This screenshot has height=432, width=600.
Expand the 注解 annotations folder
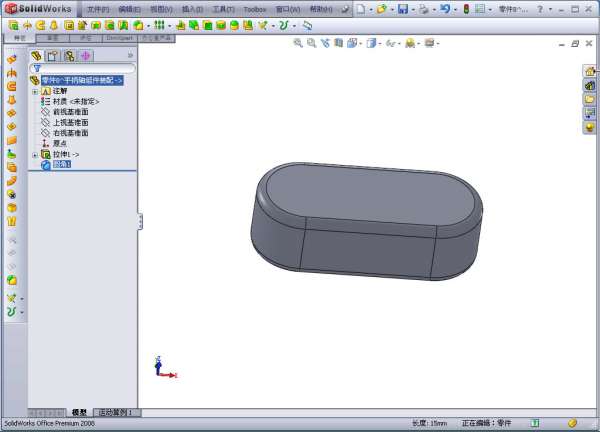[35, 91]
